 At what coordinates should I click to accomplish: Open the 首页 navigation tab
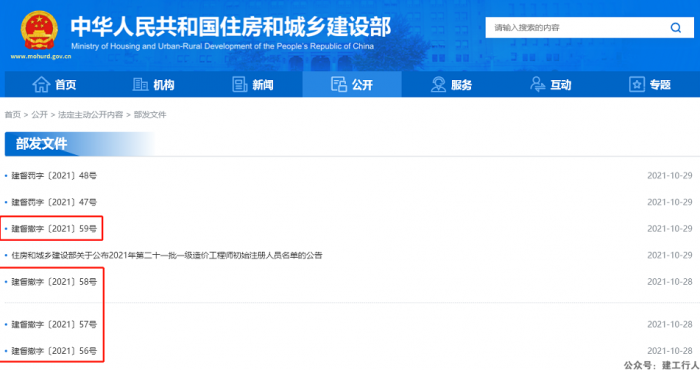54,84
